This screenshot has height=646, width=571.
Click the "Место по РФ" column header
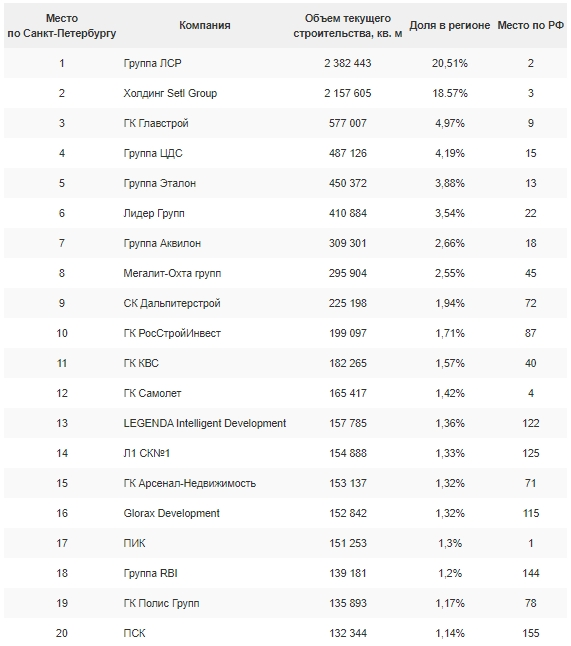531,26
